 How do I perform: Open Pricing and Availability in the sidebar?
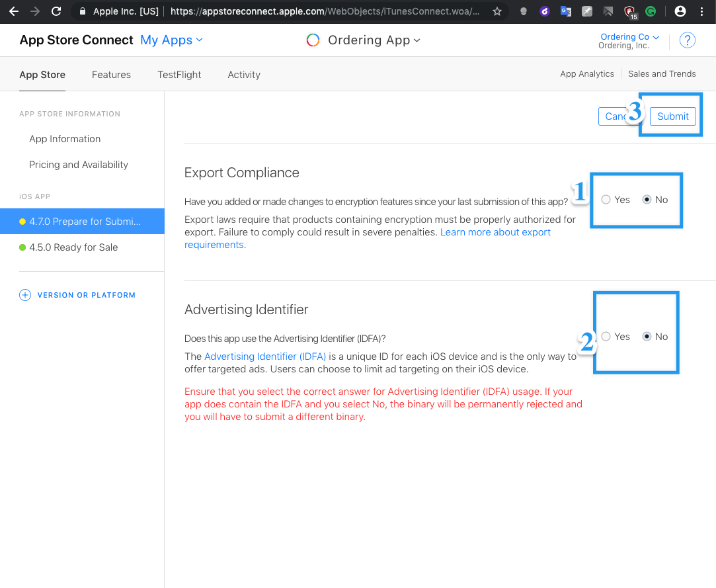click(x=79, y=165)
